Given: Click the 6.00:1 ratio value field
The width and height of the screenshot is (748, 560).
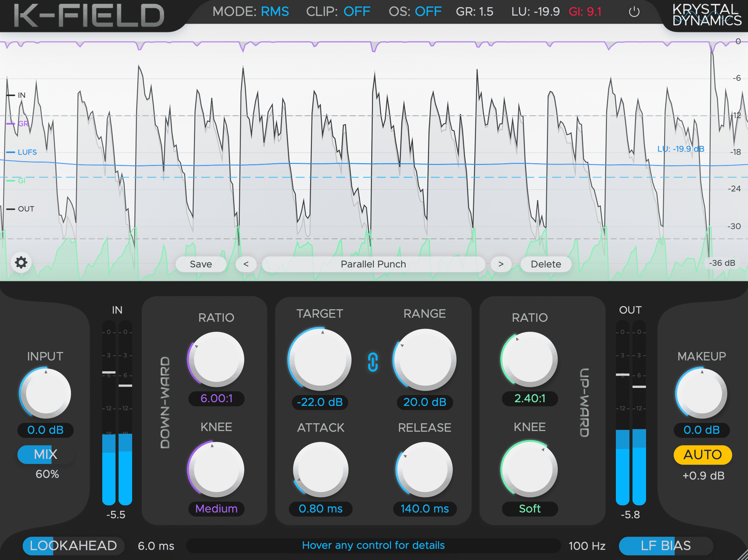Looking at the screenshot, I should pyautogui.click(x=216, y=398).
